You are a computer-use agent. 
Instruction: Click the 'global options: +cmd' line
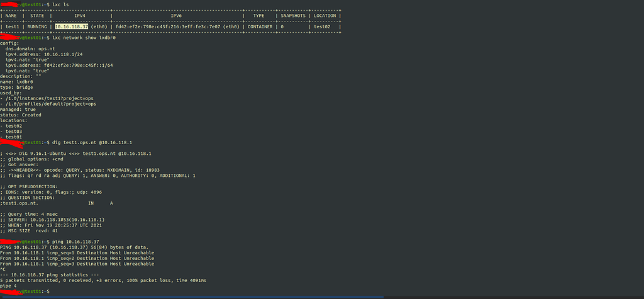(30, 159)
